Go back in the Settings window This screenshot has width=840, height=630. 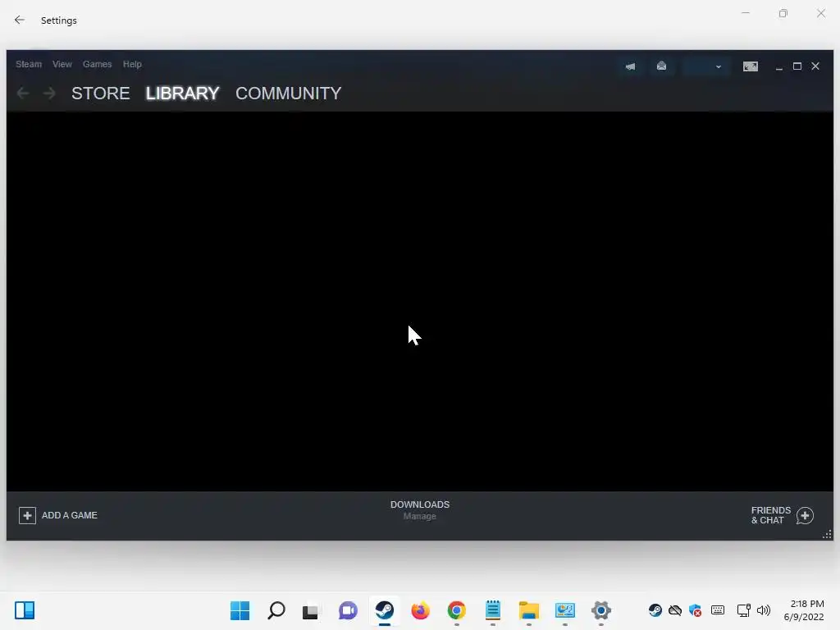click(x=20, y=20)
